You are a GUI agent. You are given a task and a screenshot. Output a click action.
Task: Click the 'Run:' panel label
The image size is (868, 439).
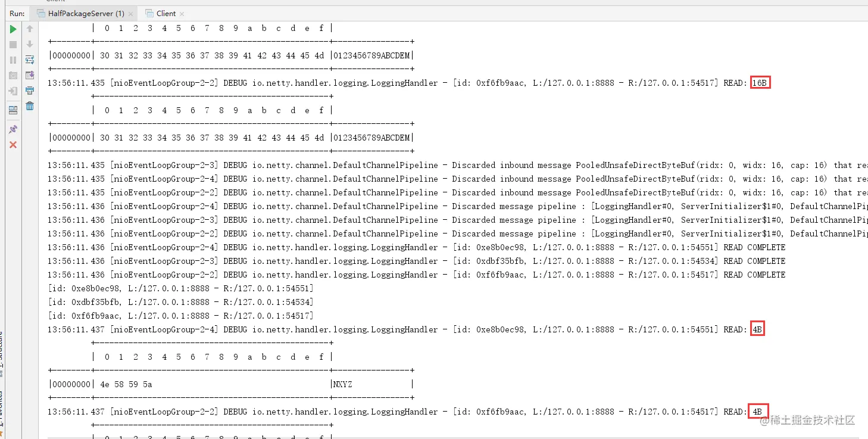(x=17, y=13)
